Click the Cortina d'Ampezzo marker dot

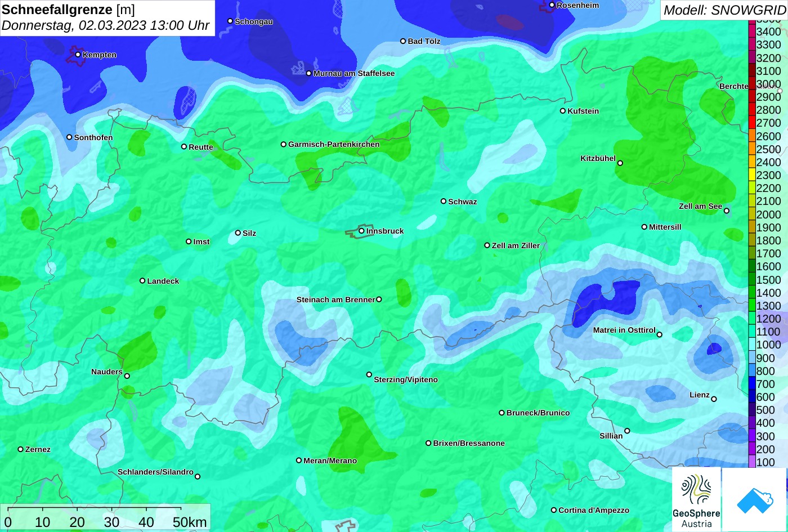[554, 510]
